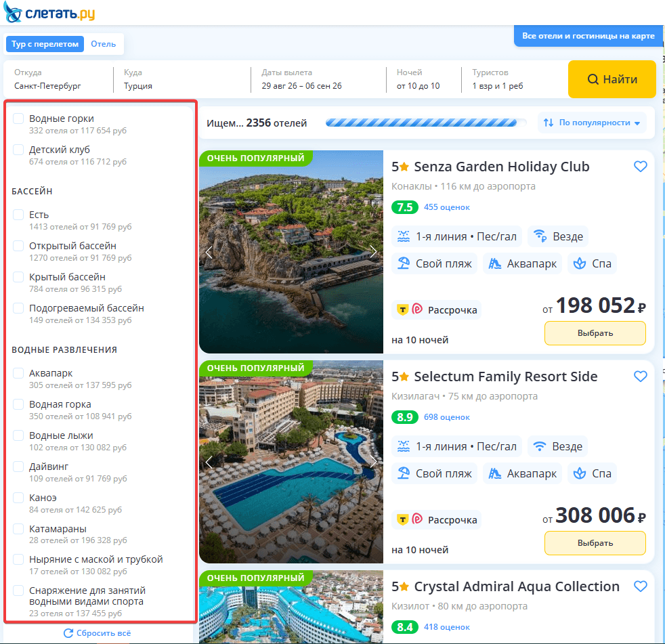Open the Туристов travelers selector
This screenshot has width=665, height=644.
(x=513, y=79)
